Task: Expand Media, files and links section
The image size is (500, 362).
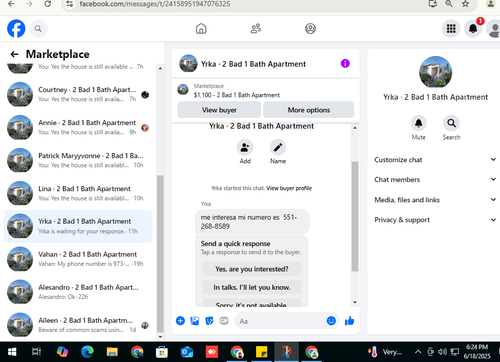Action: 435,200
